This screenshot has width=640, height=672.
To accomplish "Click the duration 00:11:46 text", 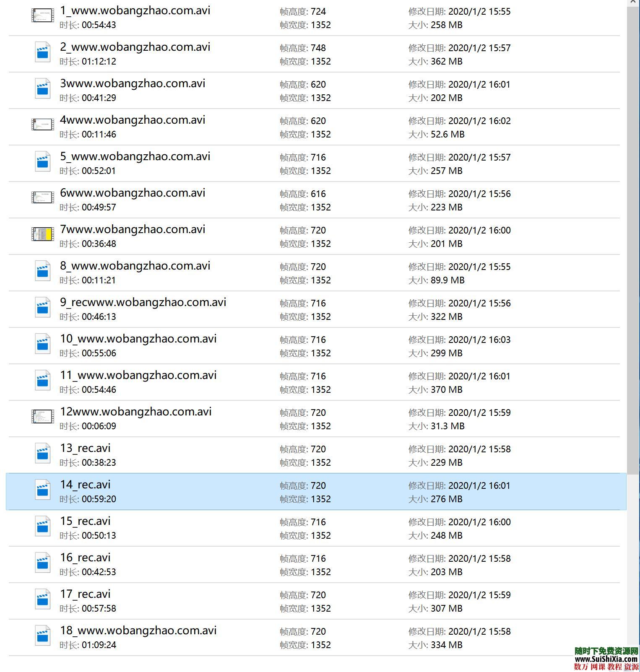I will 99,135.
